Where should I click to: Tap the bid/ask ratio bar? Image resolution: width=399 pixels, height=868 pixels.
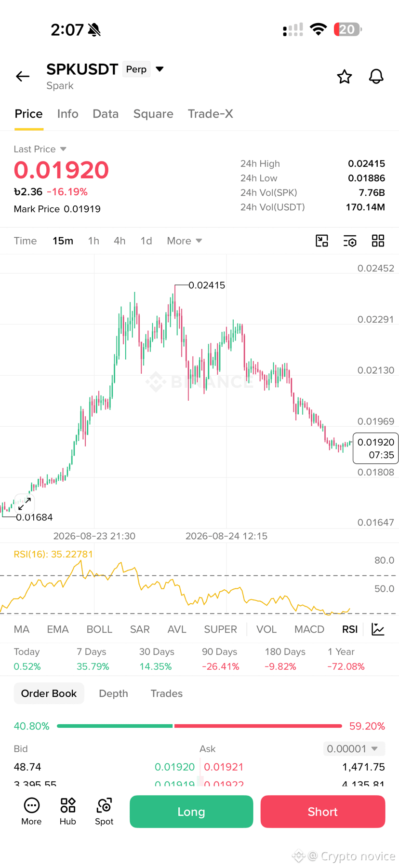[x=199, y=726]
